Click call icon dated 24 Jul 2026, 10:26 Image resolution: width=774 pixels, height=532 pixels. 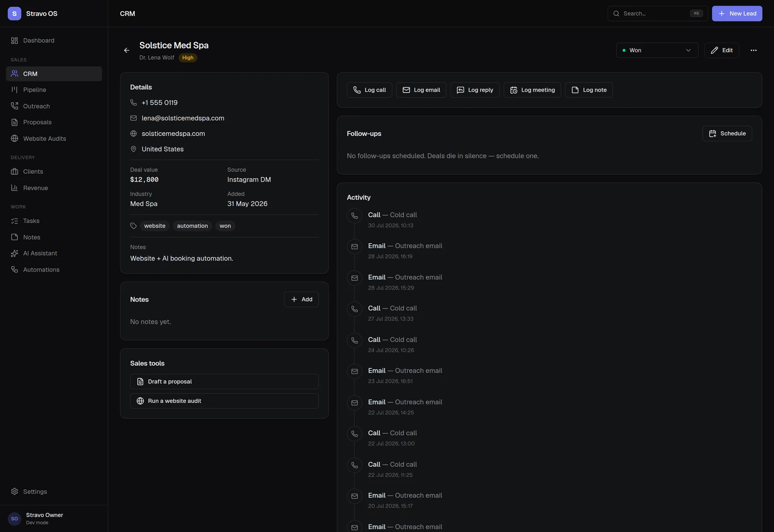click(354, 340)
